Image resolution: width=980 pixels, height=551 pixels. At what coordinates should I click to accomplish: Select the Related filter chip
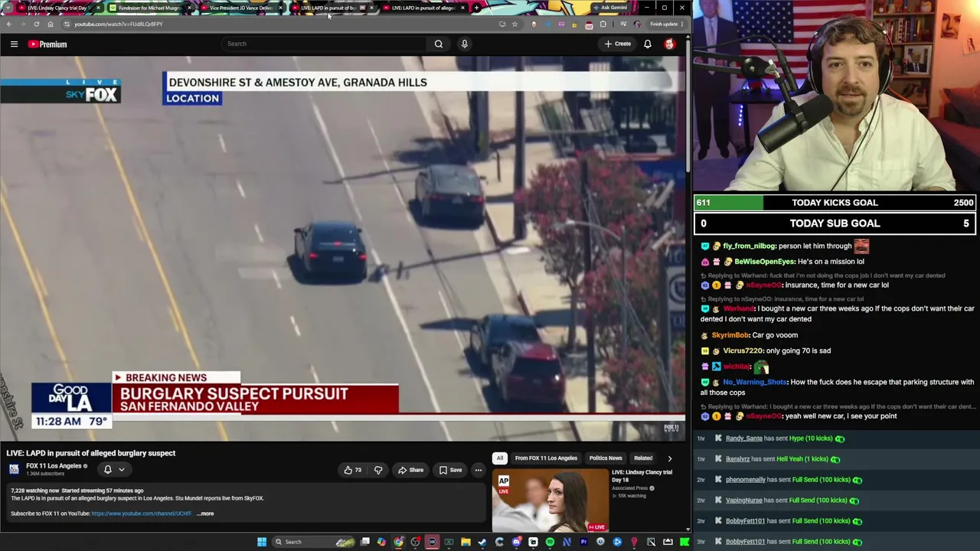(x=643, y=458)
